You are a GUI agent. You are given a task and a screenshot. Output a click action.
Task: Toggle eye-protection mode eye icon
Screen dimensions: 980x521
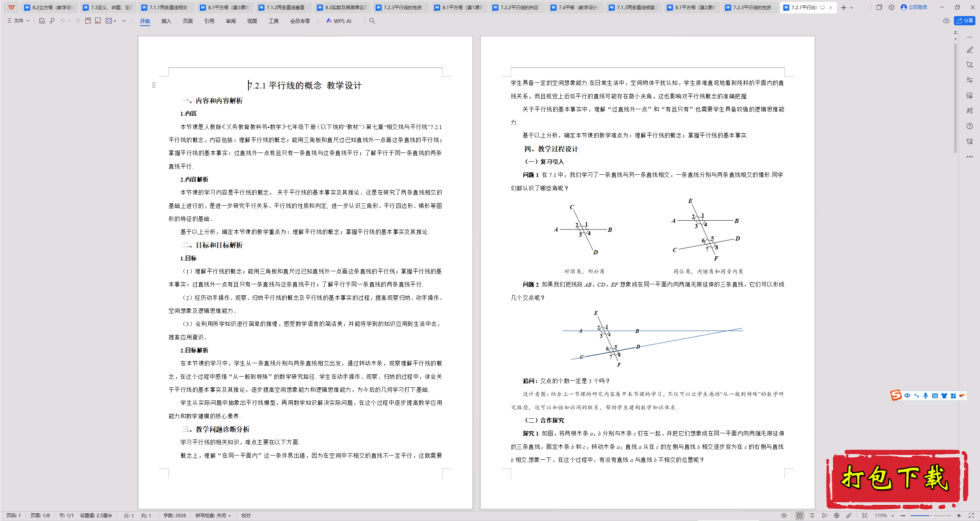pyautogui.click(x=784, y=516)
